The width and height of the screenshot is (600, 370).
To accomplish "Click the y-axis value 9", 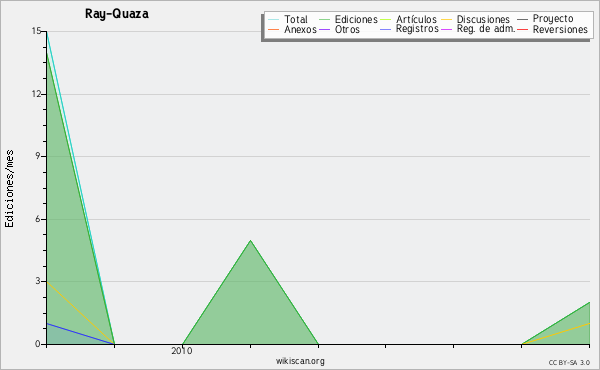I will 38,156.
